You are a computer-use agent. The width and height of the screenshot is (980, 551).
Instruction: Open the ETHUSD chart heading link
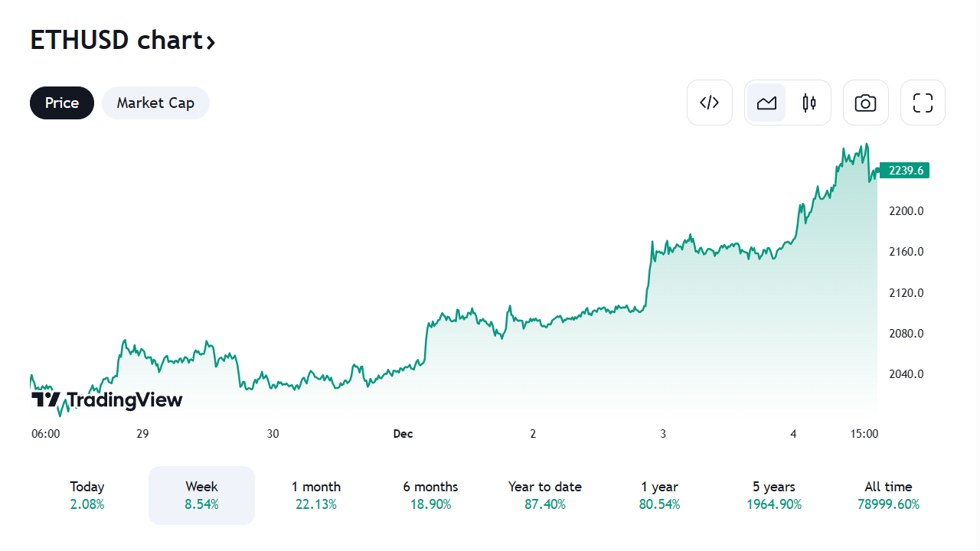coord(122,40)
